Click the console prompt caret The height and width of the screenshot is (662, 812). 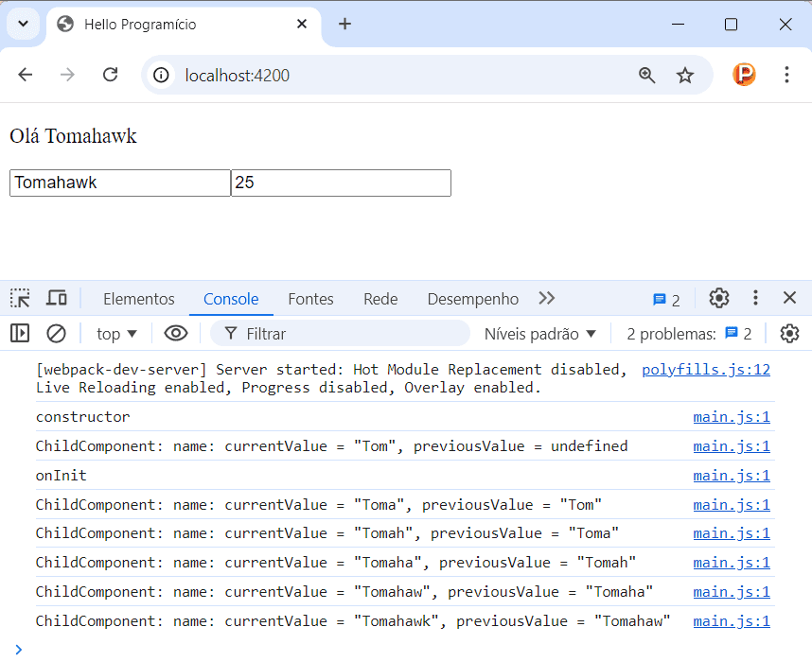click(19, 649)
